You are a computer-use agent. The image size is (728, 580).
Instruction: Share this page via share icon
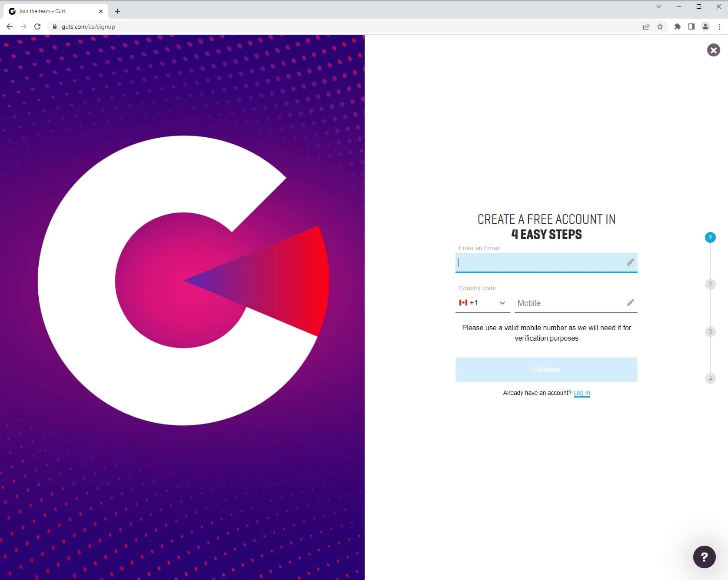pyautogui.click(x=646, y=27)
